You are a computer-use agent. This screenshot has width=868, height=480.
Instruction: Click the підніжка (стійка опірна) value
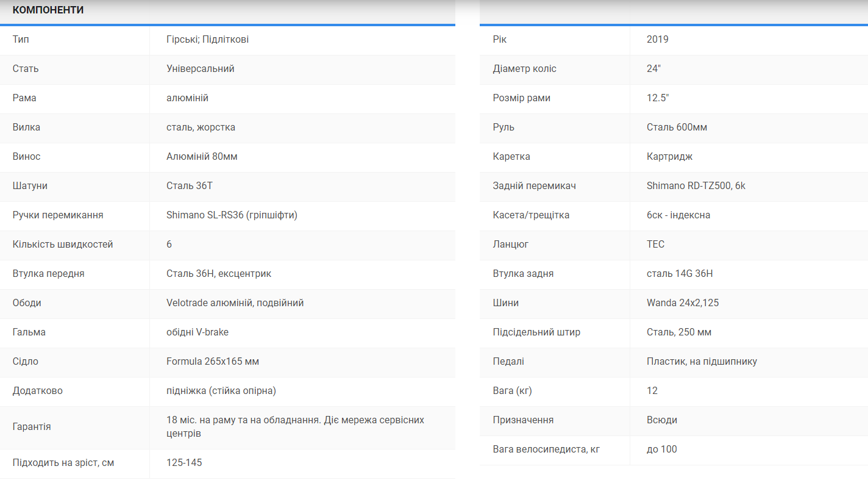point(221,391)
